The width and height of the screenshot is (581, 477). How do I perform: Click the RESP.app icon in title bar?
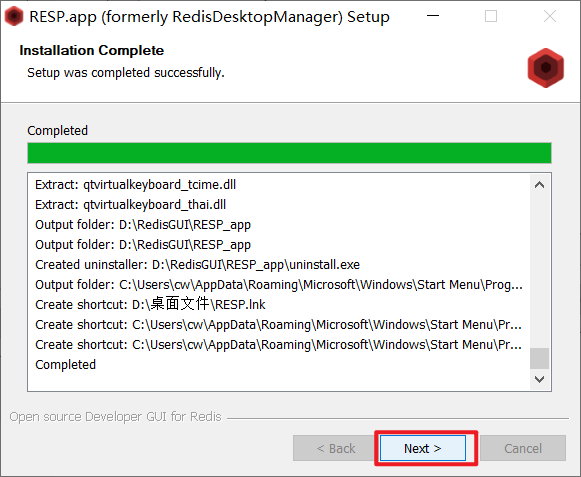click(14, 16)
